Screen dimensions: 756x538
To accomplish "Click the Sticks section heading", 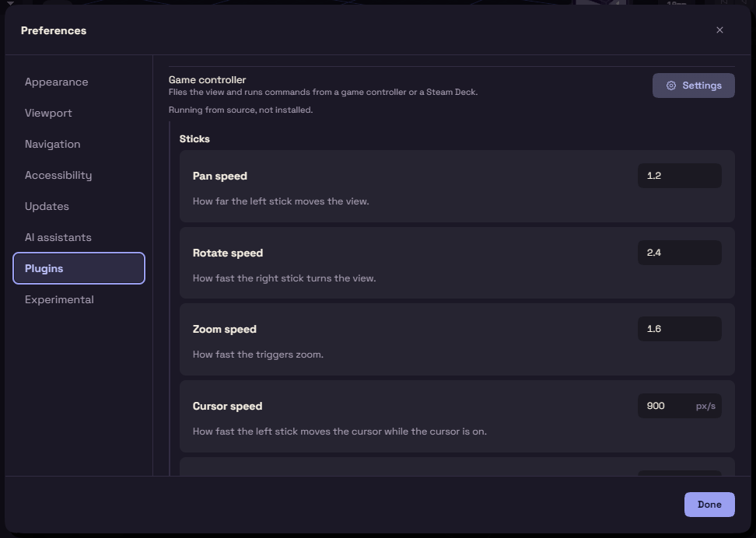I will 194,139.
